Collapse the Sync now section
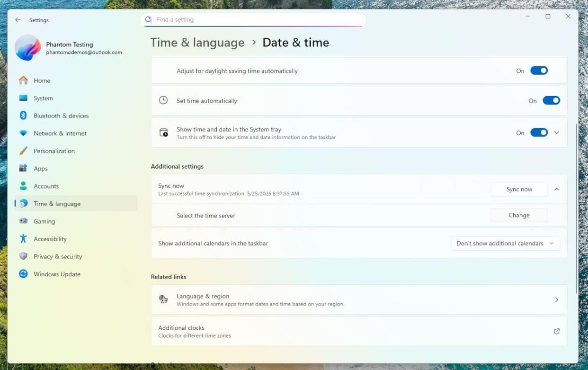Viewport: 588px width, 370px height. tap(557, 189)
